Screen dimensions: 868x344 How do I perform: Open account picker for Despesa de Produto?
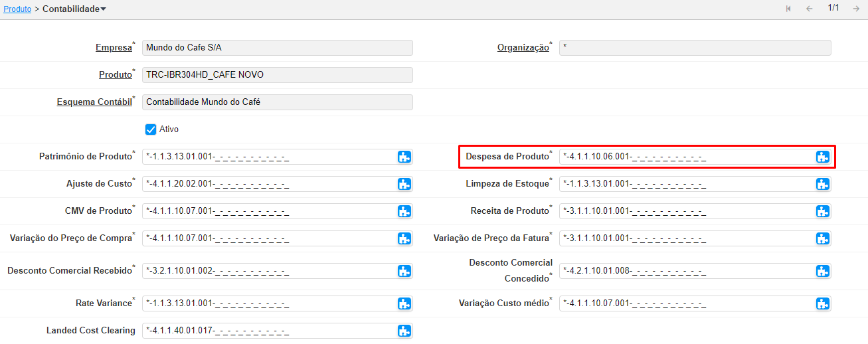823,157
